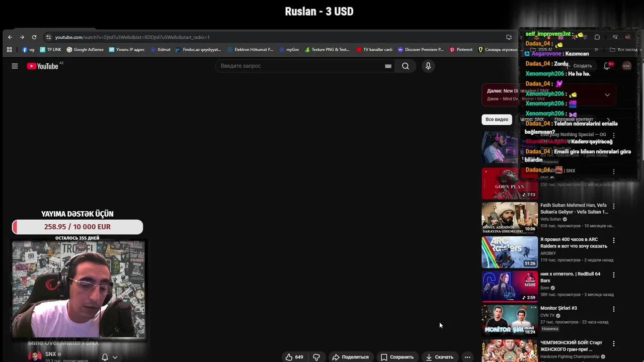Open Vefa Sultan channel link
The image size is (644, 362).
(x=550, y=219)
